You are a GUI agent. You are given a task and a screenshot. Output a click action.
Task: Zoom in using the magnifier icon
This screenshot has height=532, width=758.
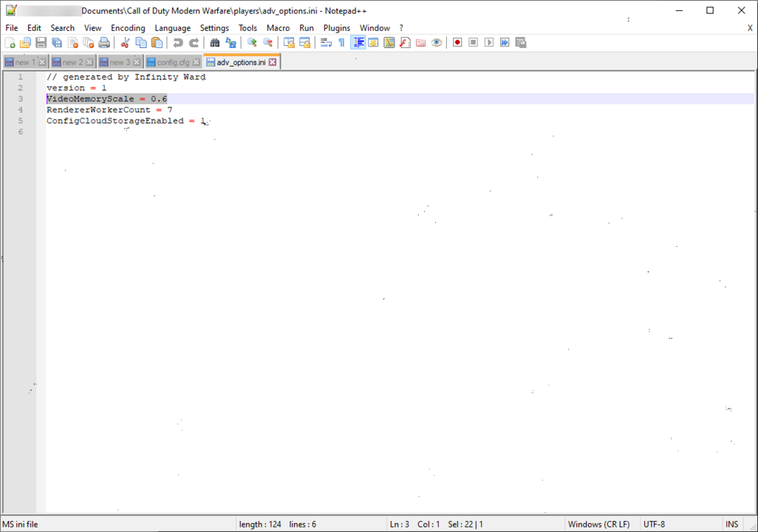(x=251, y=42)
